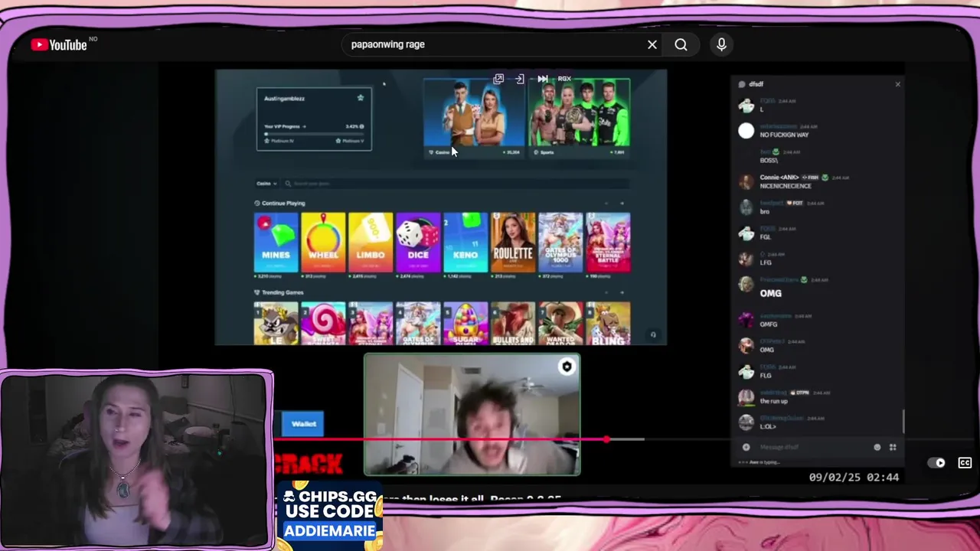Open Your VIP Progress link

click(285, 126)
